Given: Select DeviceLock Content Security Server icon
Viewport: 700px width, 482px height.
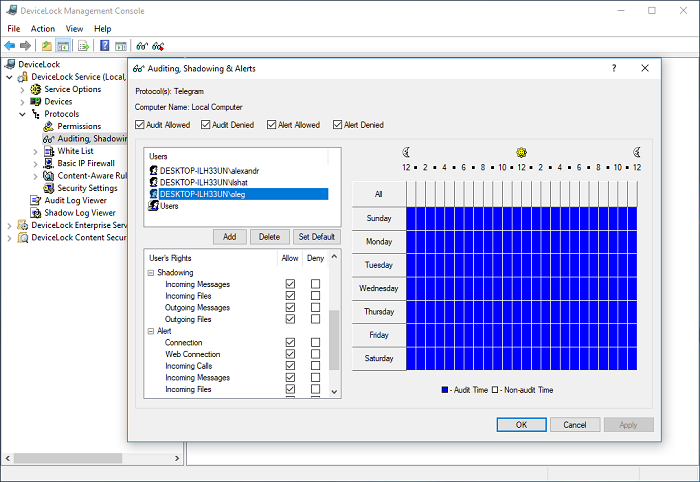Looking at the screenshot, I should [x=22, y=237].
